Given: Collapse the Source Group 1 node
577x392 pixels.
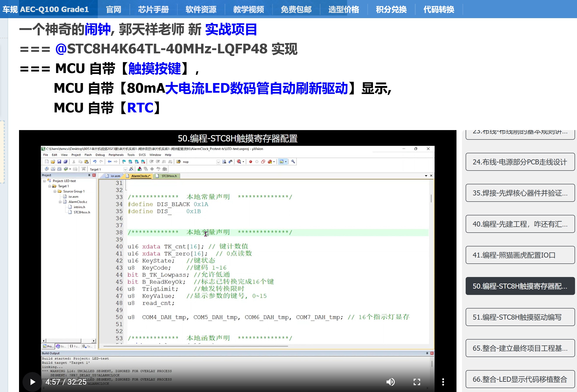Looking at the screenshot, I should (55, 192).
